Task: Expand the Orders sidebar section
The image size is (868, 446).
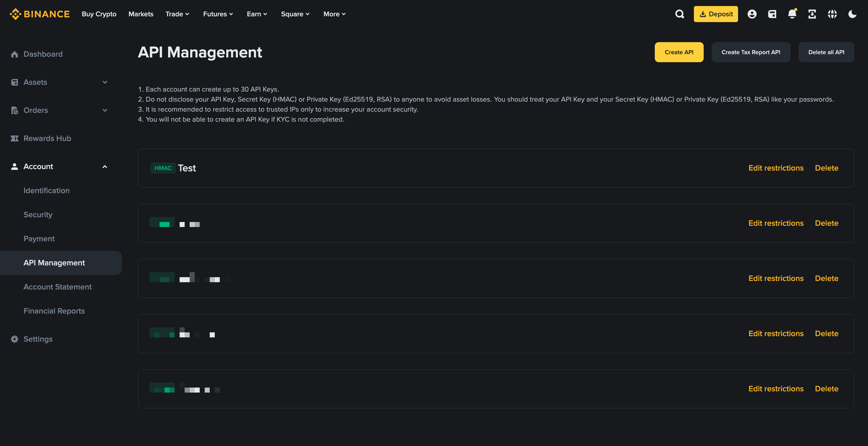Action: click(x=105, y=110)
